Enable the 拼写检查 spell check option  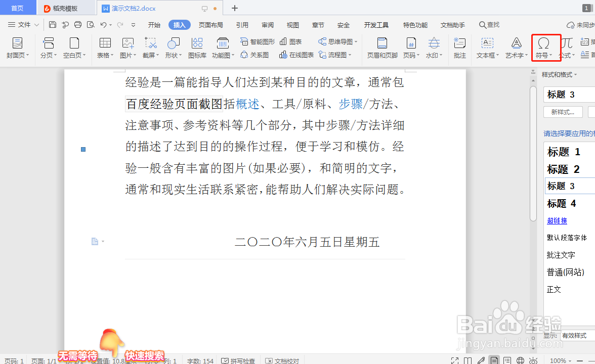(x=238, y=360)
